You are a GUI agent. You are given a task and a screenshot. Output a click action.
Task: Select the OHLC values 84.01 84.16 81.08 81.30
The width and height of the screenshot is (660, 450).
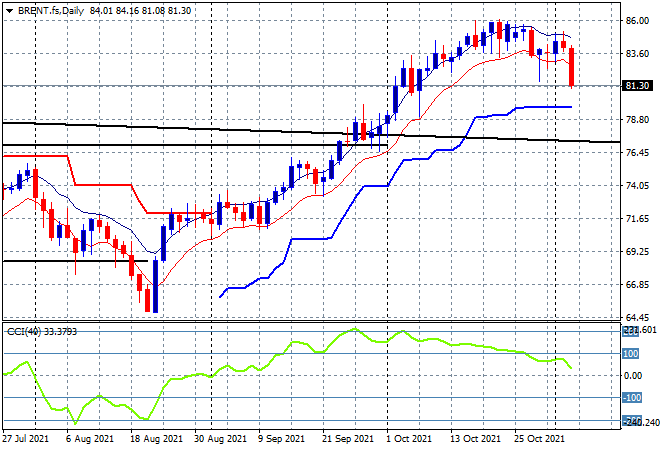tap(140, 11)
